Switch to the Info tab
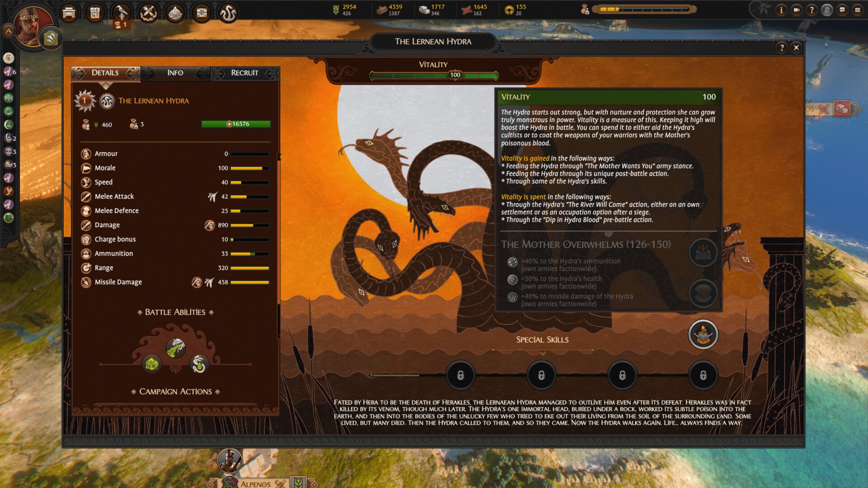This screenshot has height=488, width=868. click(175, 73)
